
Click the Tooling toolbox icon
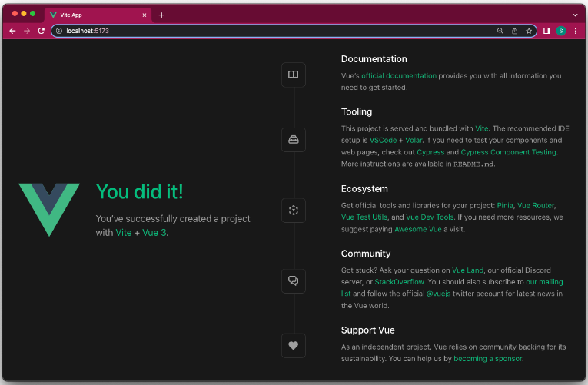294,140
